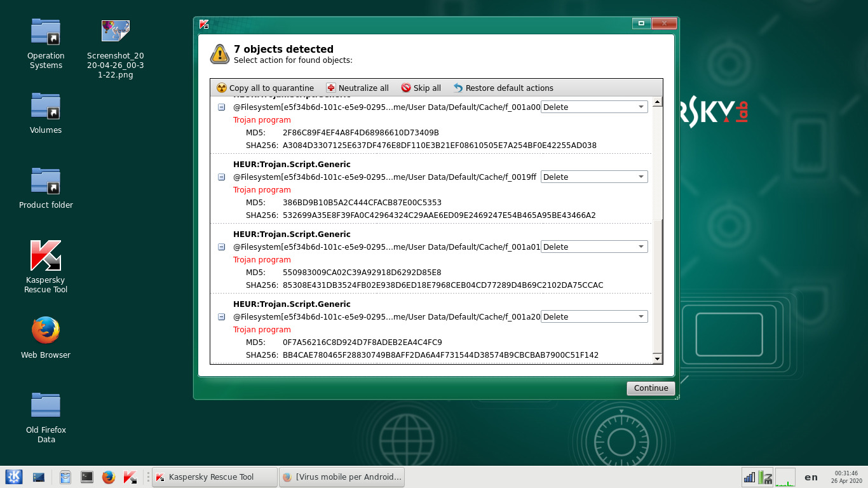Click the detection list scrollbar thumb
The height and width of the screenshot is (488, 868).
[658, 287]
